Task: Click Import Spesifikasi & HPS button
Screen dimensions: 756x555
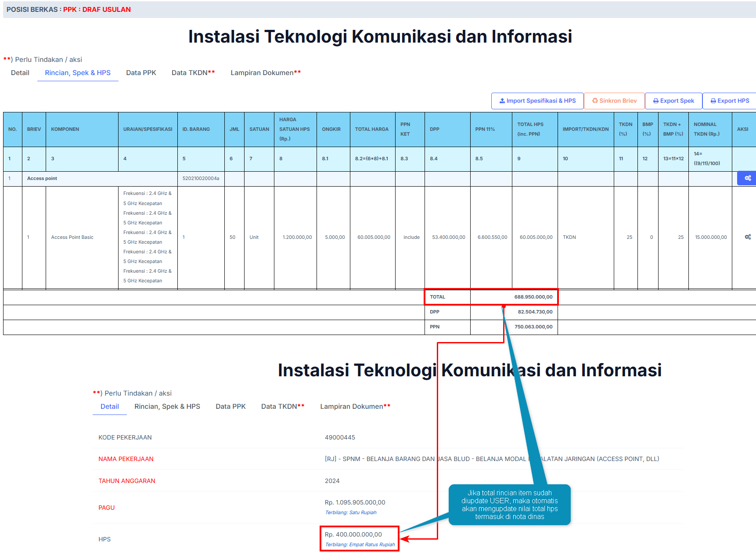Action: pos(537,101)
